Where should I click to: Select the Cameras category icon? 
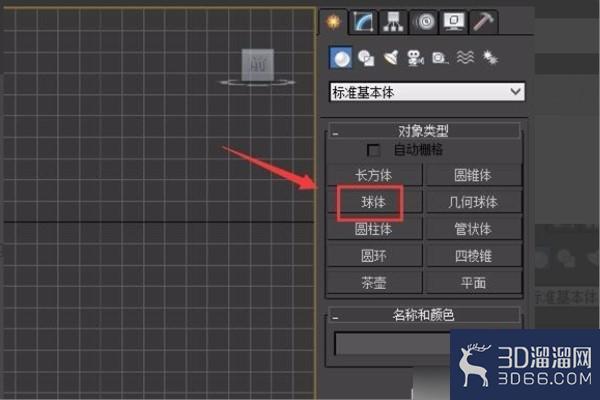click(415, 58)
